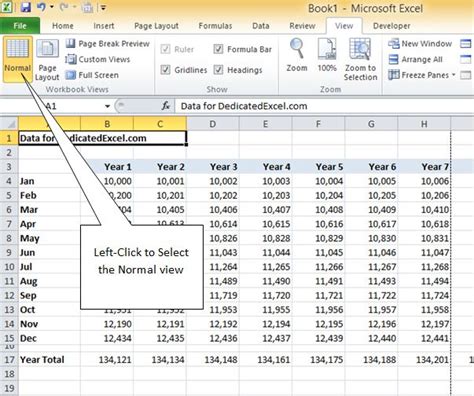
Task: Select cell with value 12,434
Action: 107,338
